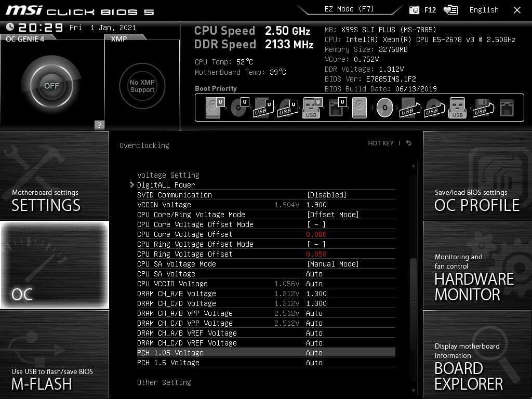Select the UEFI CD/DVD boot device icon

pos(240,108)
